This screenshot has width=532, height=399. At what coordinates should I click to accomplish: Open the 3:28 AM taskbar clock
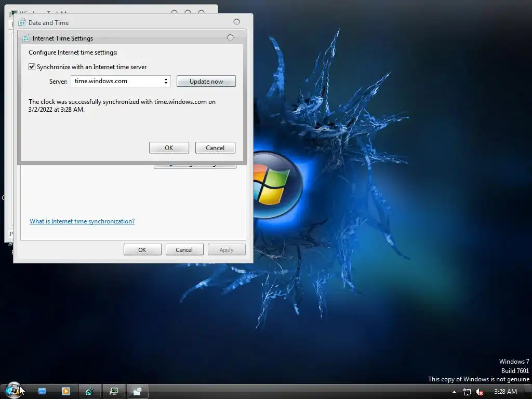[506, 392]
